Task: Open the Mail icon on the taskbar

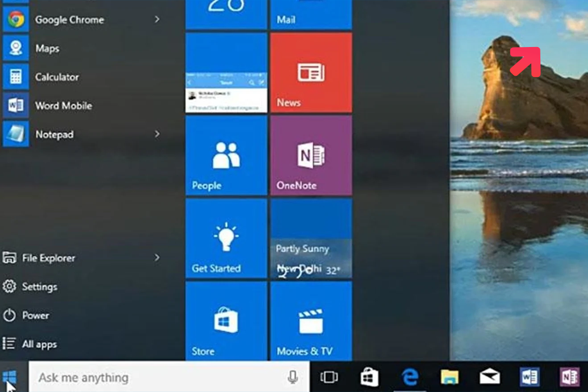Action: point(490,377)
